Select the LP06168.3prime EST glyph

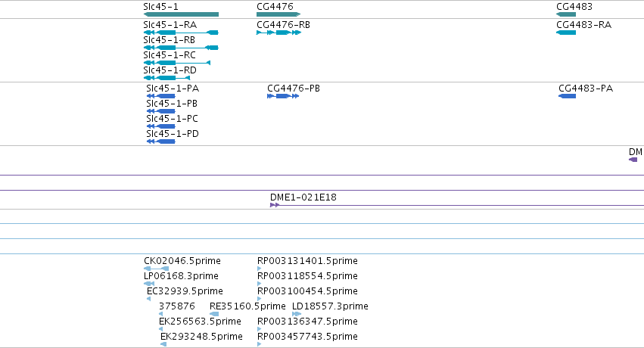pos(149,284)
